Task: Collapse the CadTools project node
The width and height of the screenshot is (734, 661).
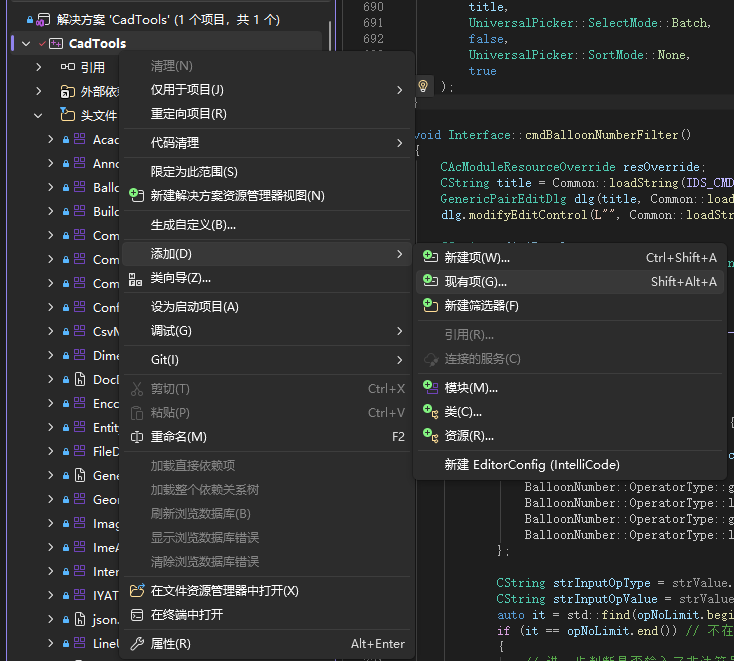Action: [x=26, y=44]
